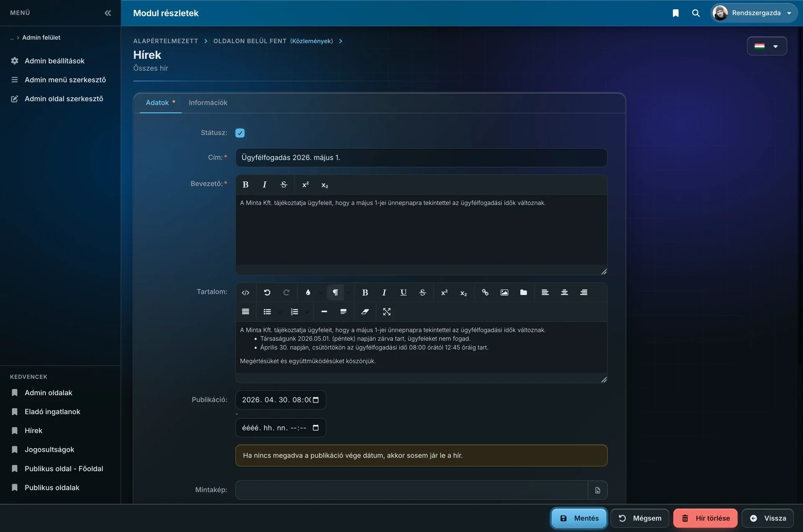Collapse the MENÜ sidebar with double chevron

[x=107, y=13]
